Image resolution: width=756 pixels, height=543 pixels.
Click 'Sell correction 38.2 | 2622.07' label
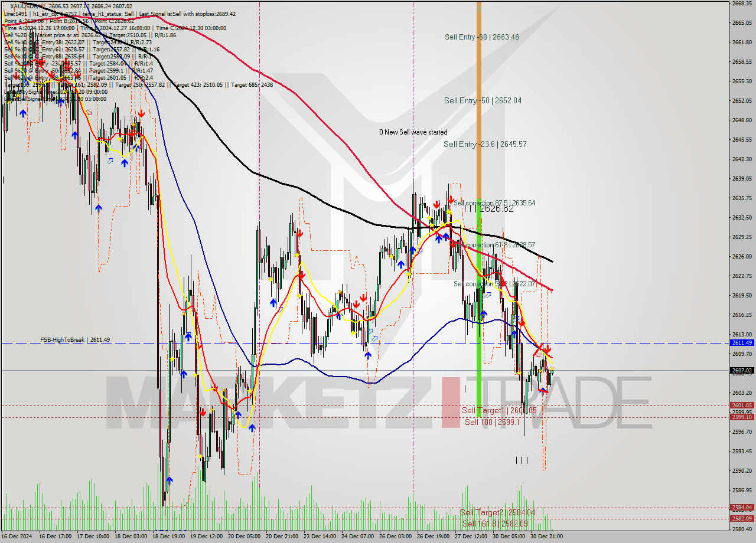494,284
